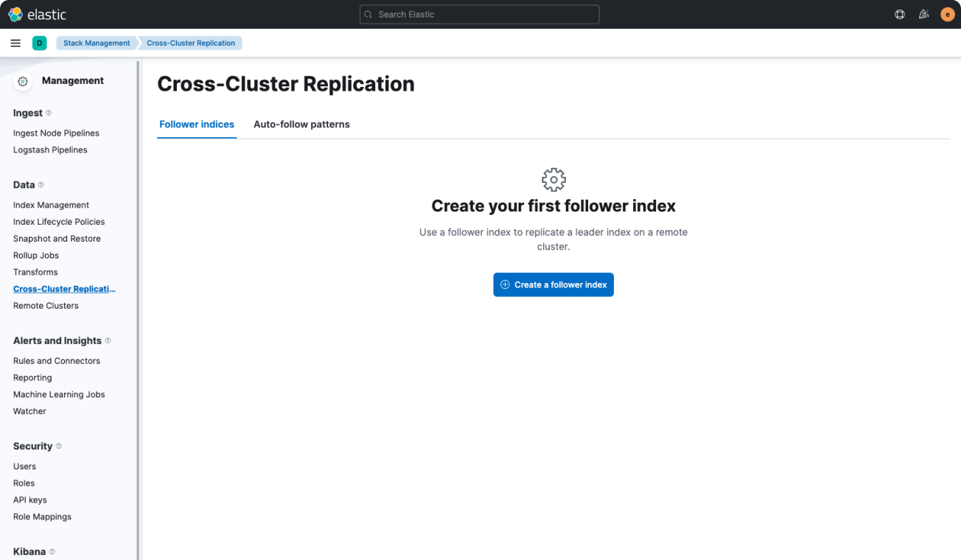Click the Search Elastic field

(479, 14)
